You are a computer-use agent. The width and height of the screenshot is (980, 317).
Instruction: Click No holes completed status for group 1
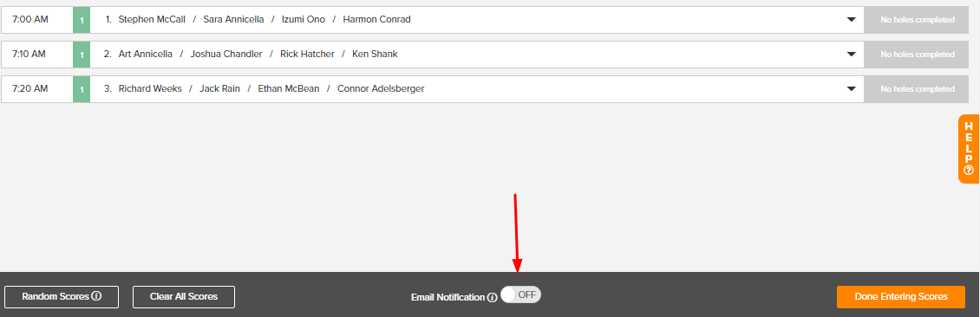pyautogui.click(x=918, y=20)
